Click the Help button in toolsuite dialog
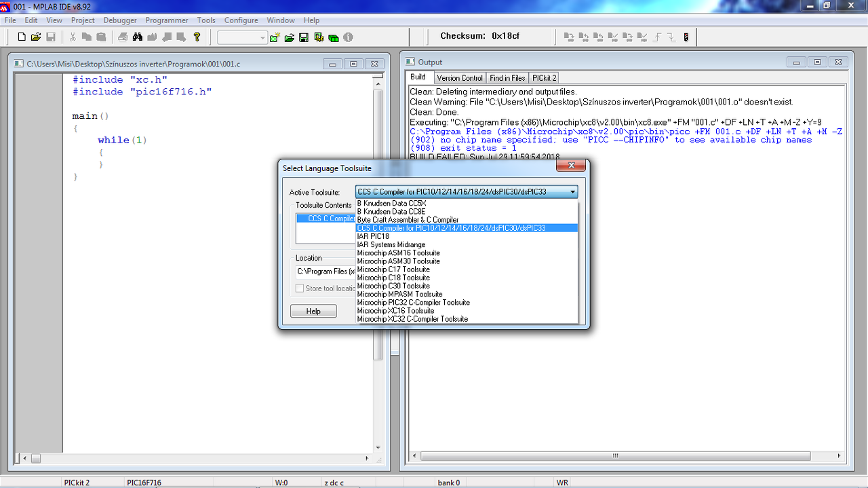 313,311
